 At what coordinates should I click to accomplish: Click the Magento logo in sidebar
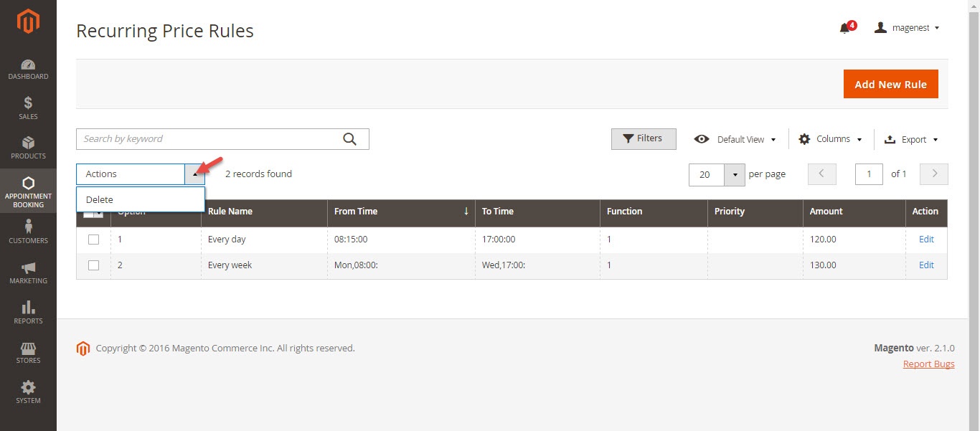(x=28, y=23)
